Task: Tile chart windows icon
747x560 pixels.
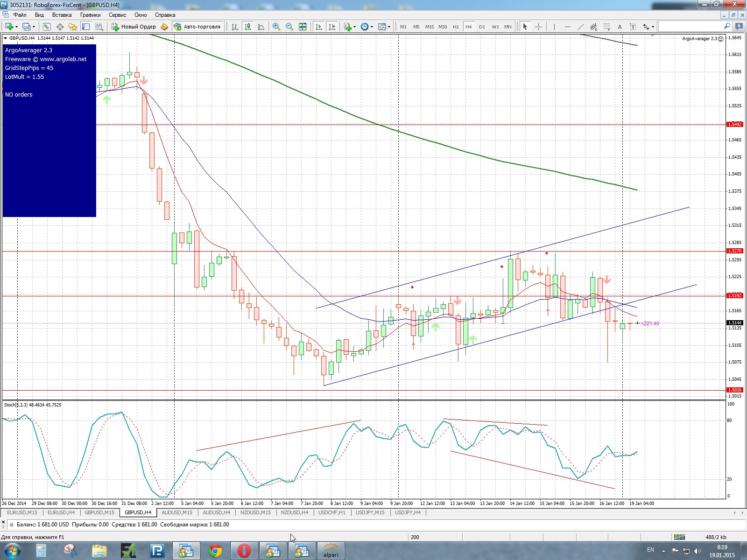Action: [x=303, y=27]
